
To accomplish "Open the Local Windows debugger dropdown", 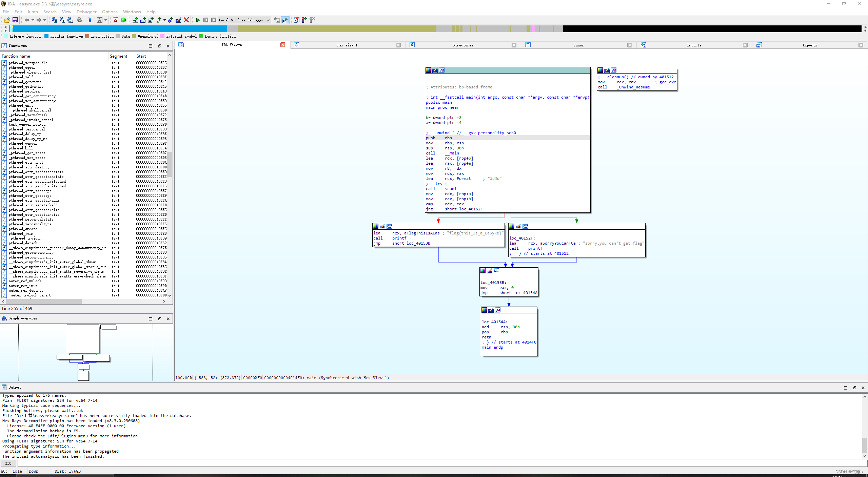I will point(244,20).
